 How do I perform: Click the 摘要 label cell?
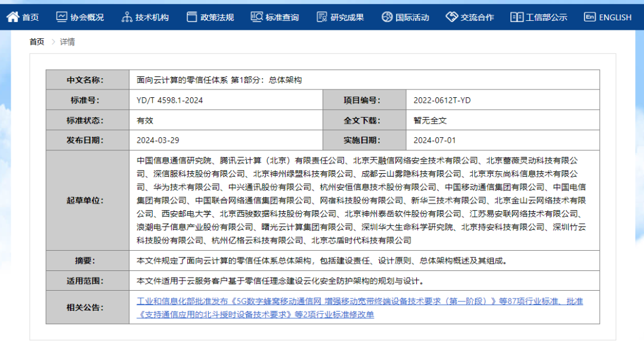[x=88, y=261]
